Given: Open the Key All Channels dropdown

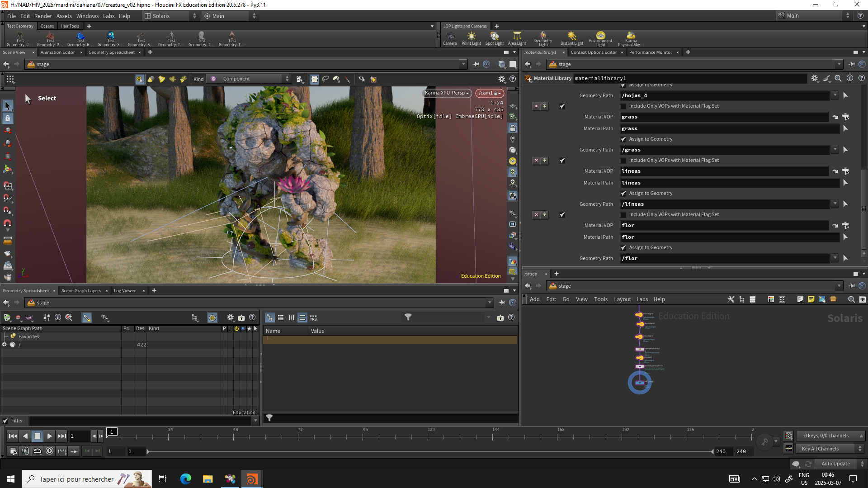Looking at the screenshot, I should (830, 449).
